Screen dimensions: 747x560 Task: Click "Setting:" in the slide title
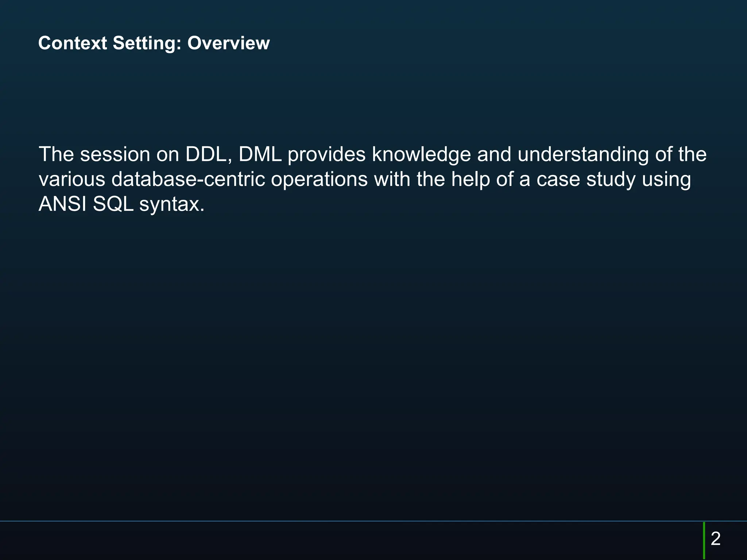(x=147, y=44)
